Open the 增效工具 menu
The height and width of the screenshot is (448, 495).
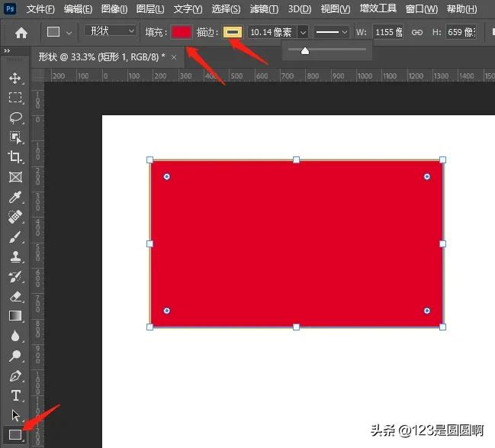point(378,8)
